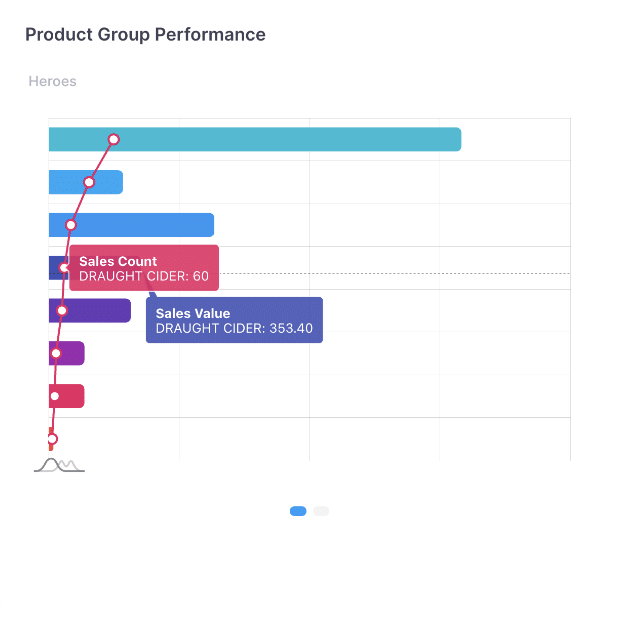The height and width of the screenshot is (620, 620).
Task: Click the lowest line point near axis
Action: (52, 439)
